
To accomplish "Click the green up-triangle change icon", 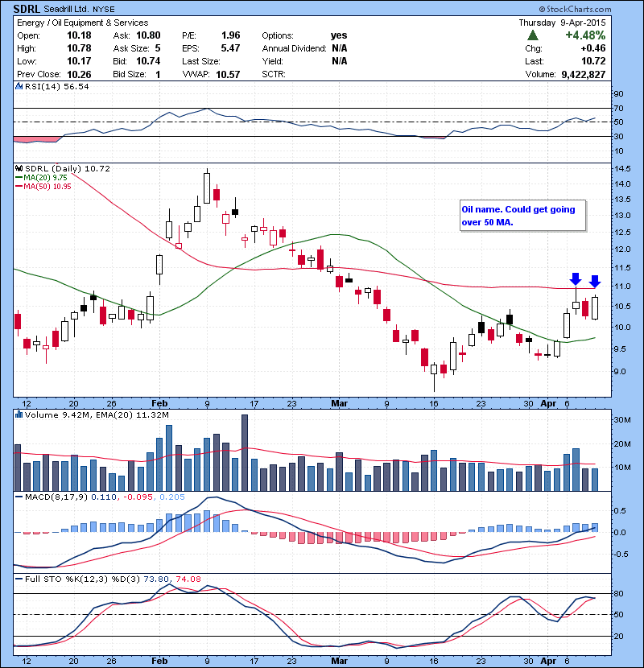I will click(533, 35).
